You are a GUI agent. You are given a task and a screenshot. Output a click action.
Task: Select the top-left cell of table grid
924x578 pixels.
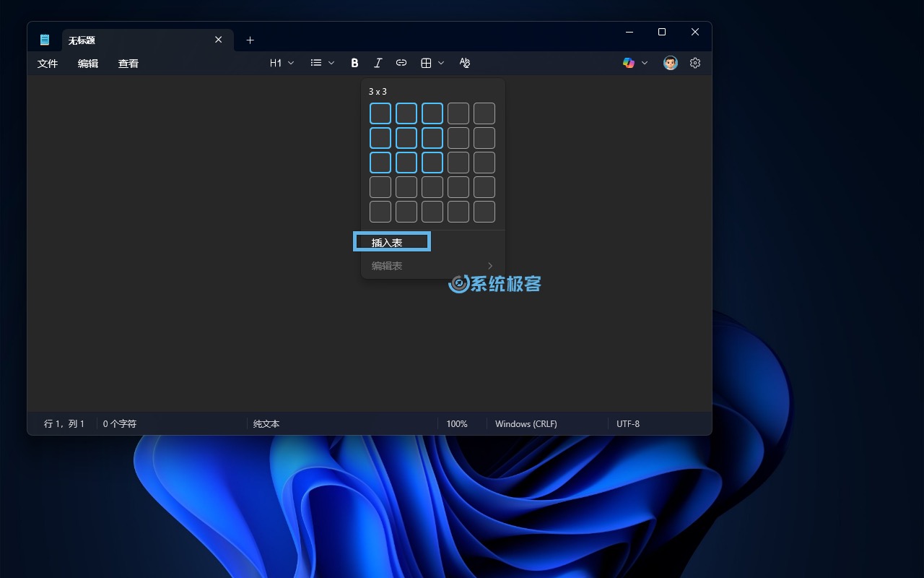[380, 113]
